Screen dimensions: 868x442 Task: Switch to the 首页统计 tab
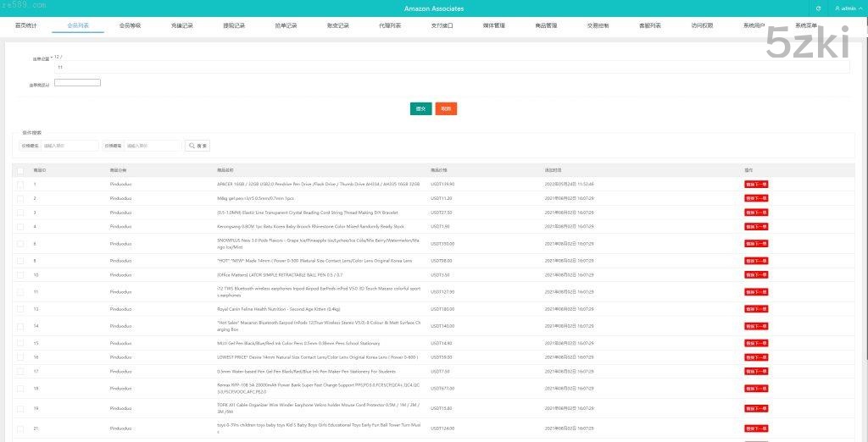pos(26,25)
